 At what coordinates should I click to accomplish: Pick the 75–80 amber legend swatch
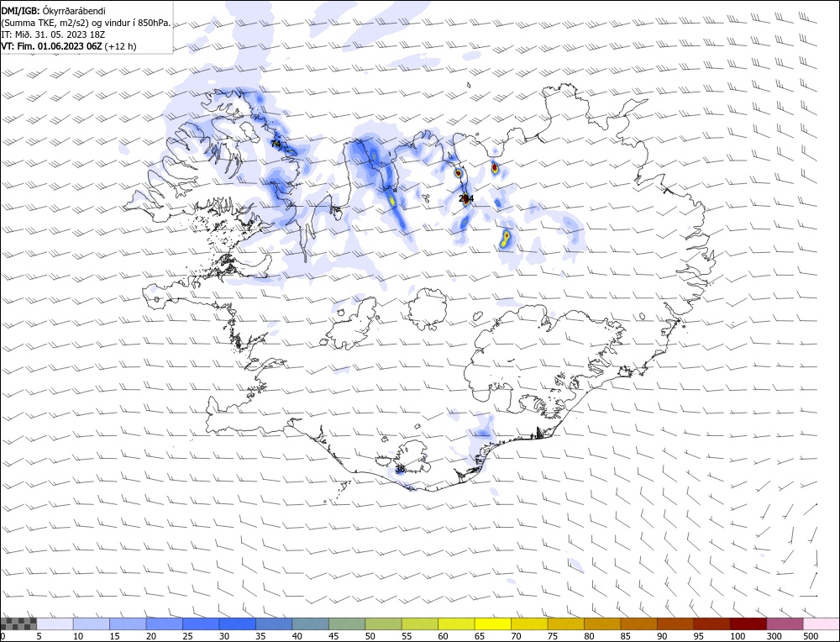point(565,624)
